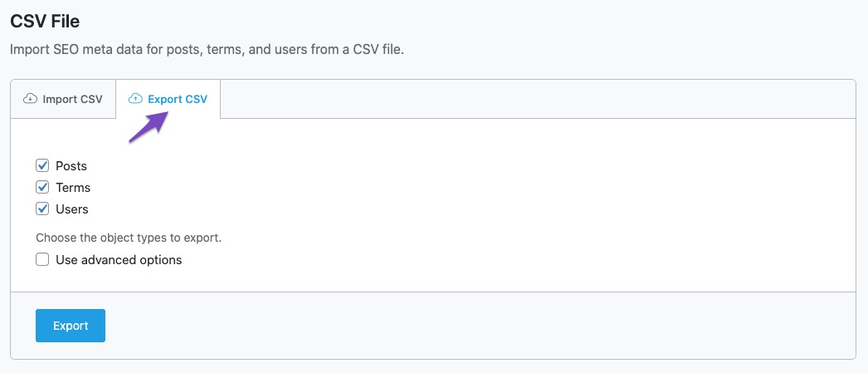This screenshot has width=868, height=373.
Task: Select the Export CSV tab label
Action: click(178, 99)
